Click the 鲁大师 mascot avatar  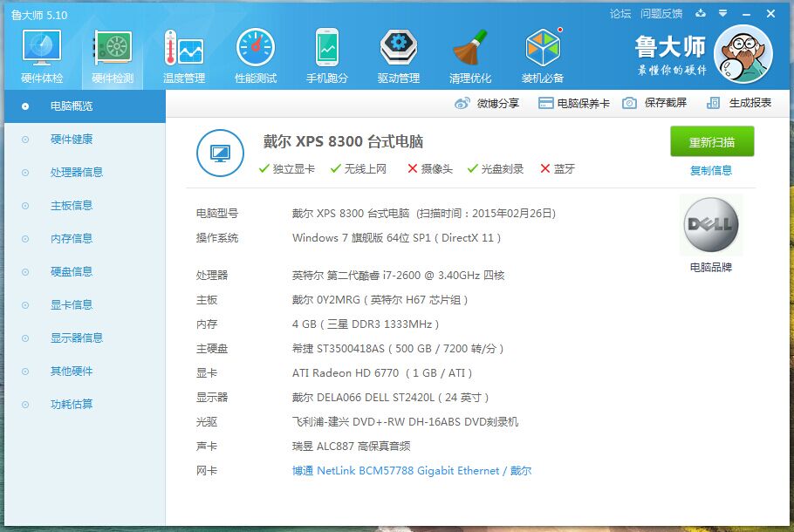point(743,54)
